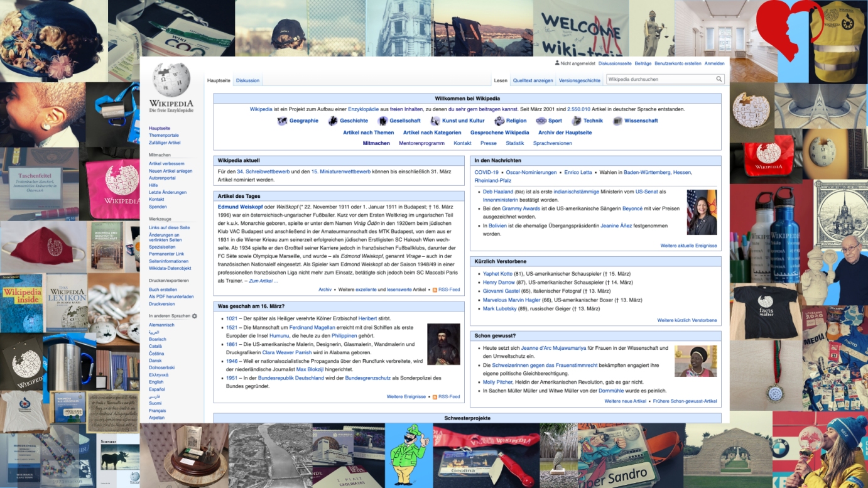Click the Mentorenprogramm link

point(421,143)
